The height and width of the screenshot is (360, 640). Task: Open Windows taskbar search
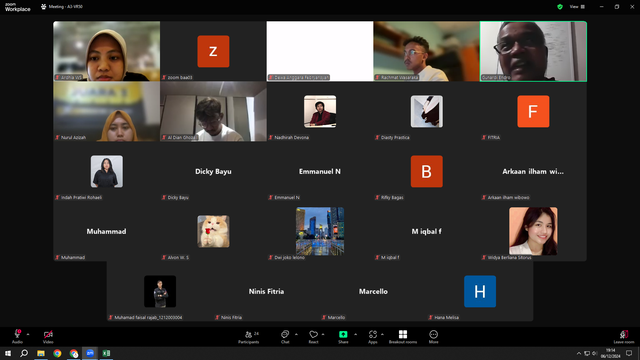pyautogui.click(x=24, y=353)
